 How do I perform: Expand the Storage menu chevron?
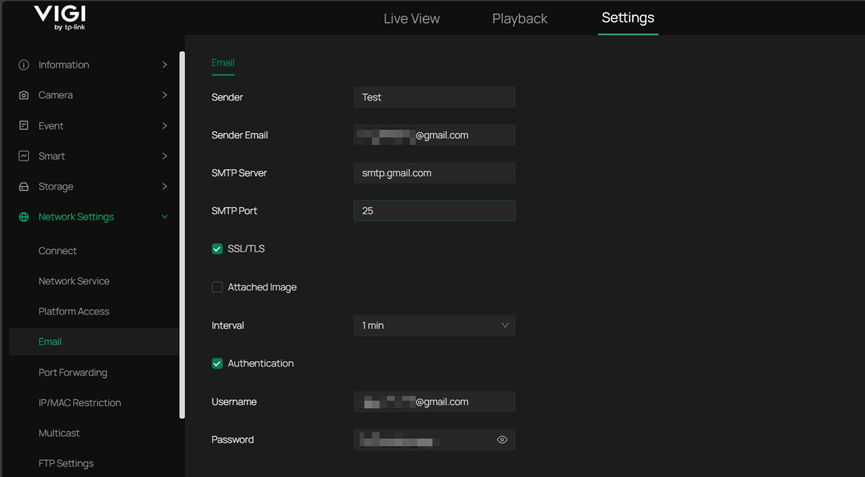(164, 187)
